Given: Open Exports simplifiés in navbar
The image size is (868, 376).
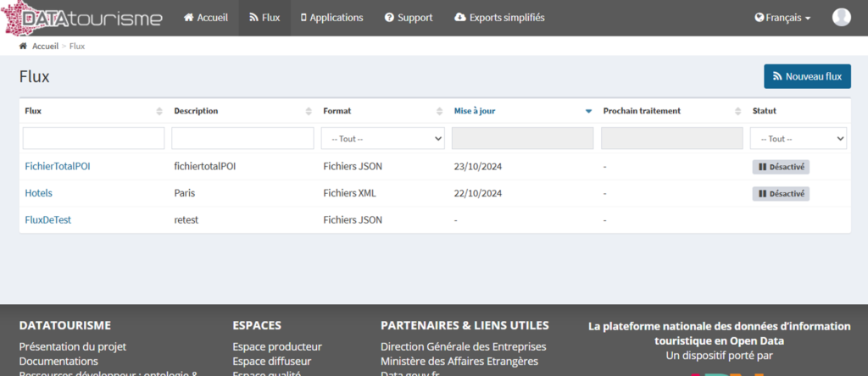Looking at the screenshot, I should pos(499,18).
